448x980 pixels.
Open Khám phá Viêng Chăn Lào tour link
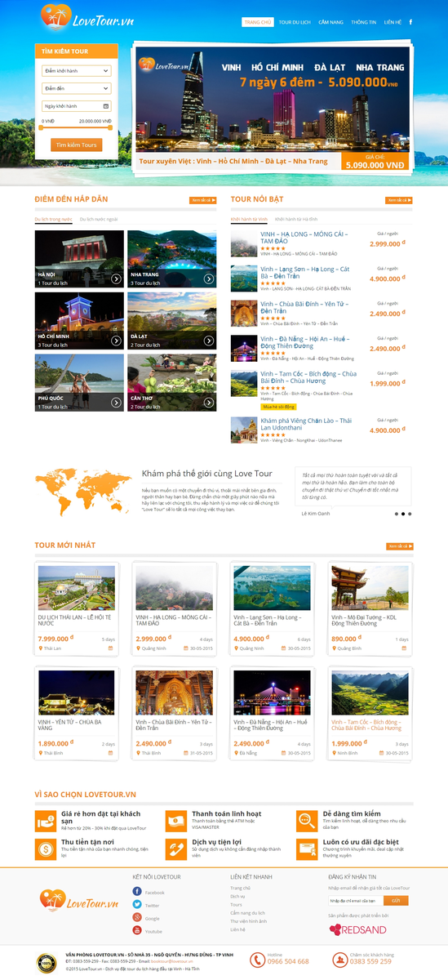pos(306,424)
